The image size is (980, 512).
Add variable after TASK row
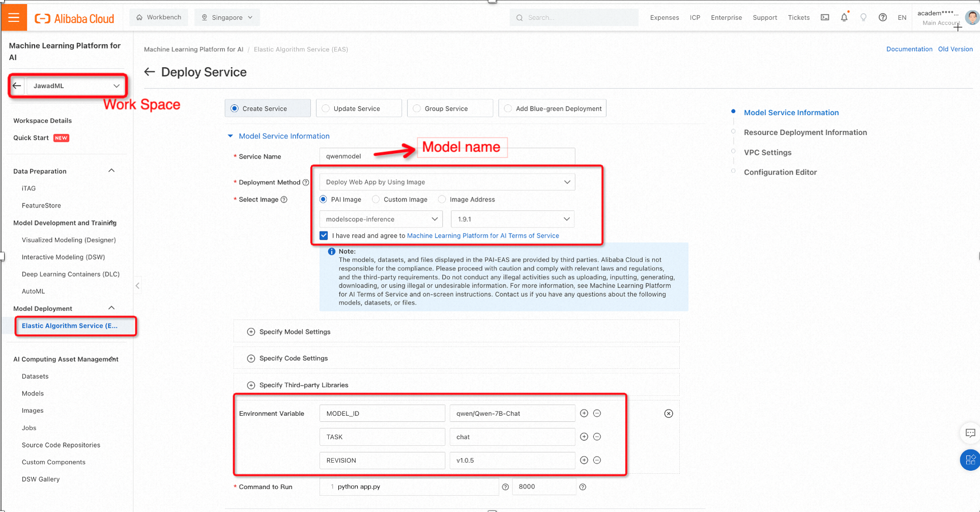pyautogui.click(x=584, y=437)
